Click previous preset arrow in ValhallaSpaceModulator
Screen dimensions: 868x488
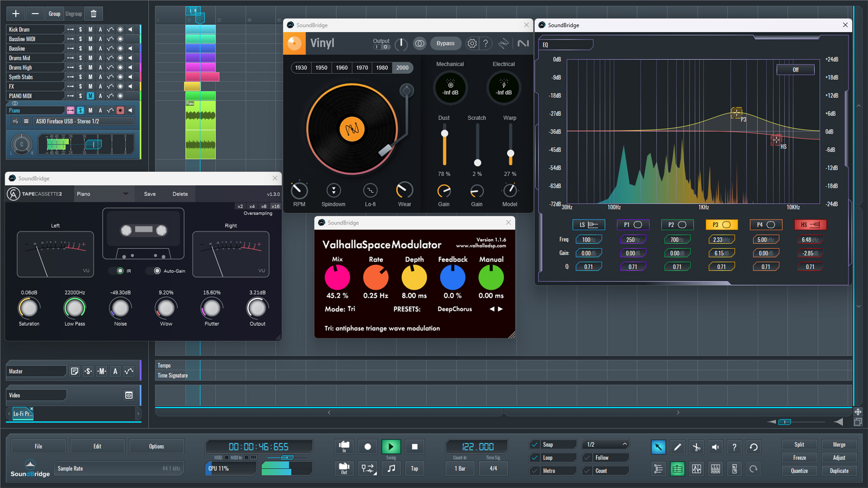tap(492, 309)
